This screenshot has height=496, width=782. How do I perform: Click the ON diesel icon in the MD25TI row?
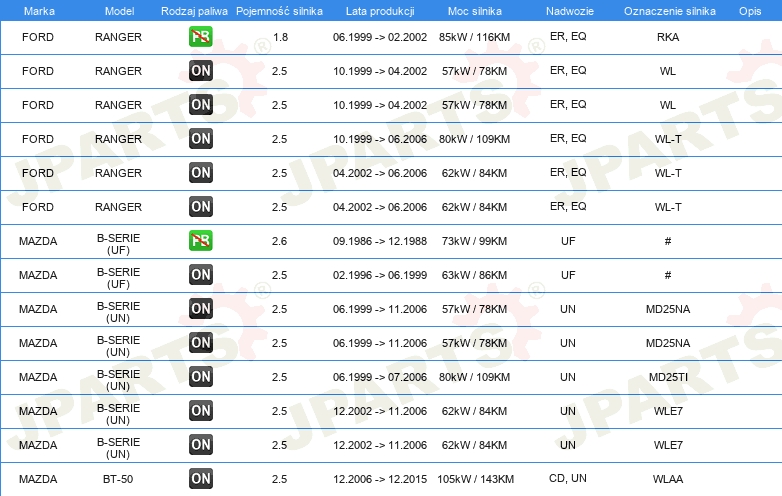(200, 377)
